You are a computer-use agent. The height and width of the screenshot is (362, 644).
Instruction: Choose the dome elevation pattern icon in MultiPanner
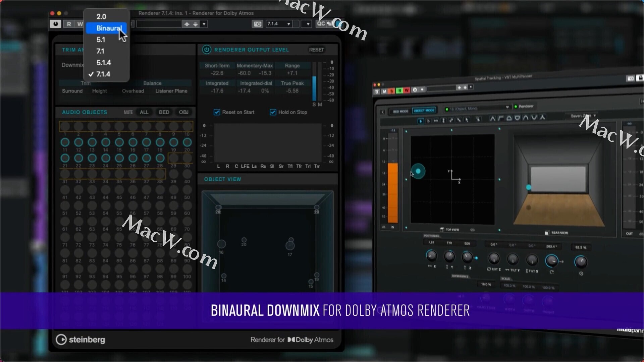tap(509, 118)
